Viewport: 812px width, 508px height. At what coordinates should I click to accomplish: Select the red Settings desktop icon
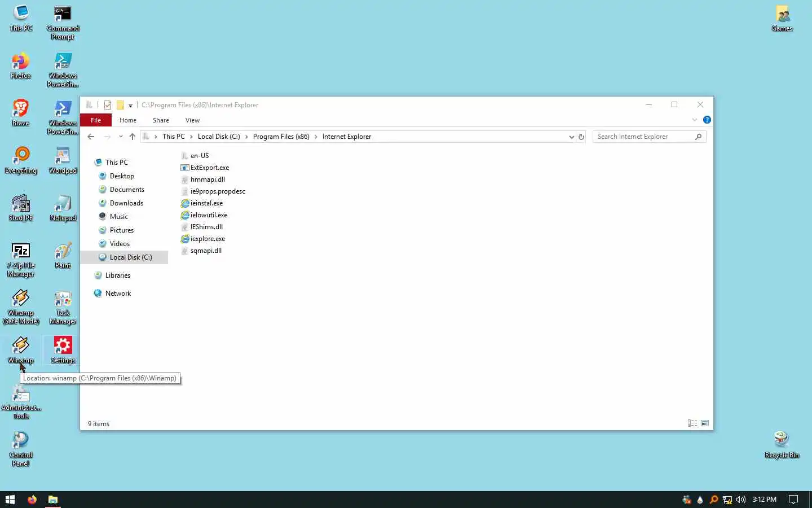[x=63, y=350]
